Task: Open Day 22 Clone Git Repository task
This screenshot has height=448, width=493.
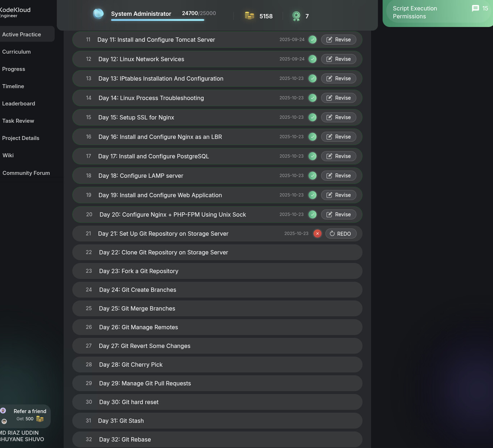Action: (164, 252)
